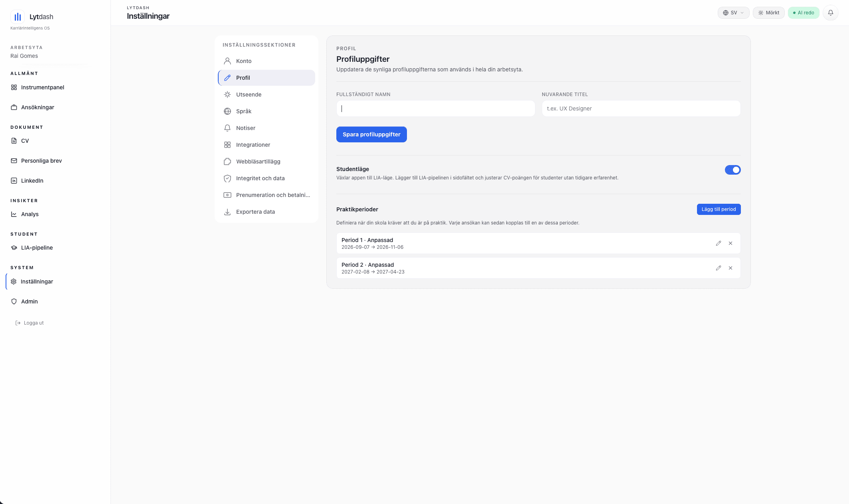Click the Integrationer grid icon
This screenshot has height=504, width=849.
[227, 145]
